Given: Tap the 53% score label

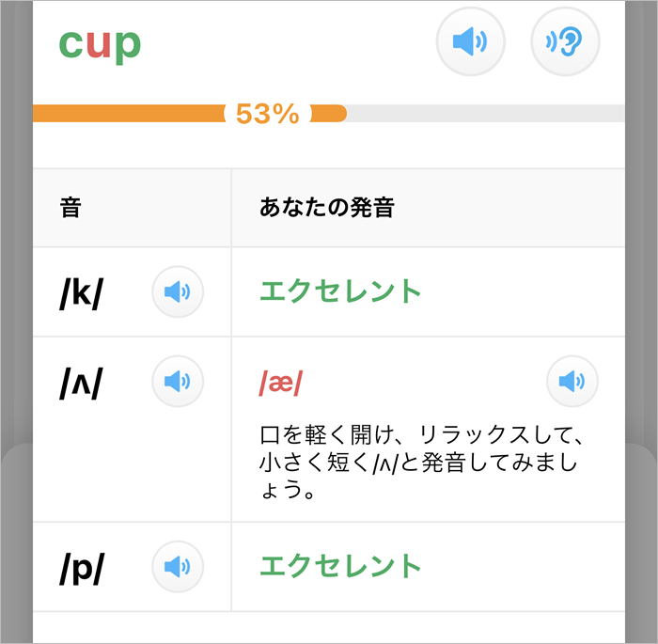Looking at the screenshot, I should [x=268, y=114].
